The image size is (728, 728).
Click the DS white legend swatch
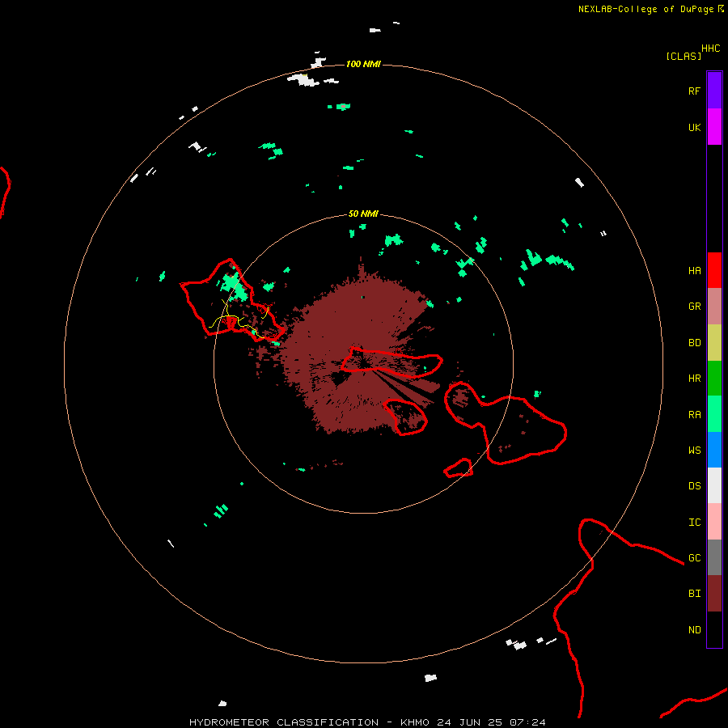click(714, 485)
